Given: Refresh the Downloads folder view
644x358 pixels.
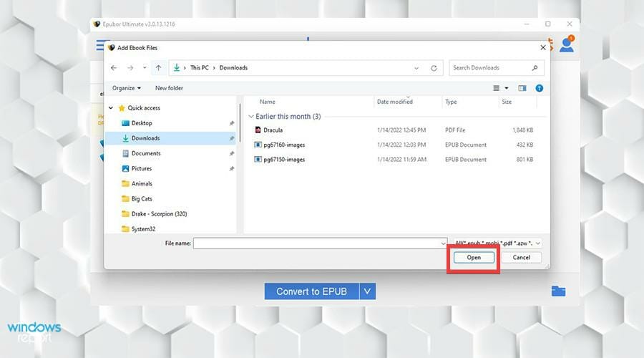Looking at the screenshot, I should 434,68.
